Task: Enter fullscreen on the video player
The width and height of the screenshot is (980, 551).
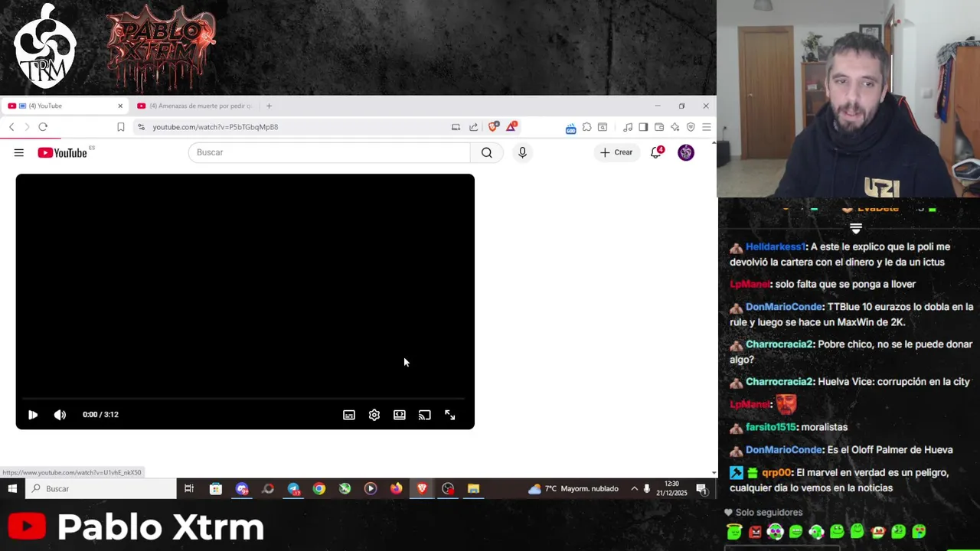Action: (x=450, y=415)
